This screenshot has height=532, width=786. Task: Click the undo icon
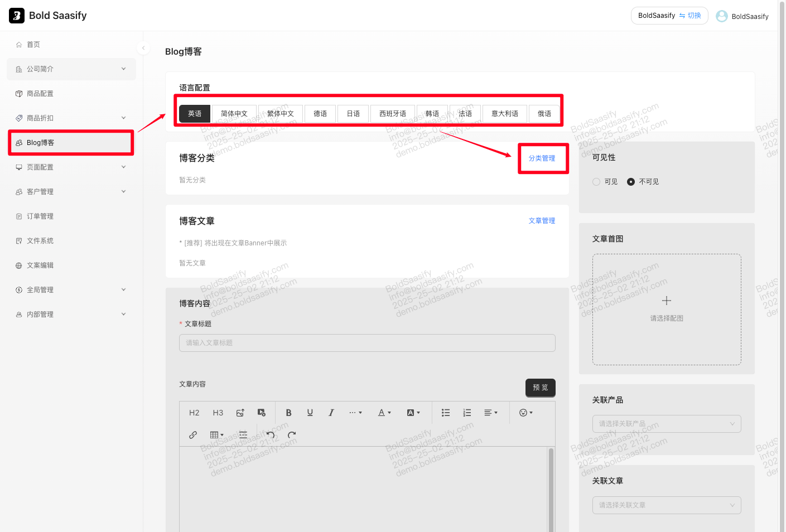(x=271, y=435)
